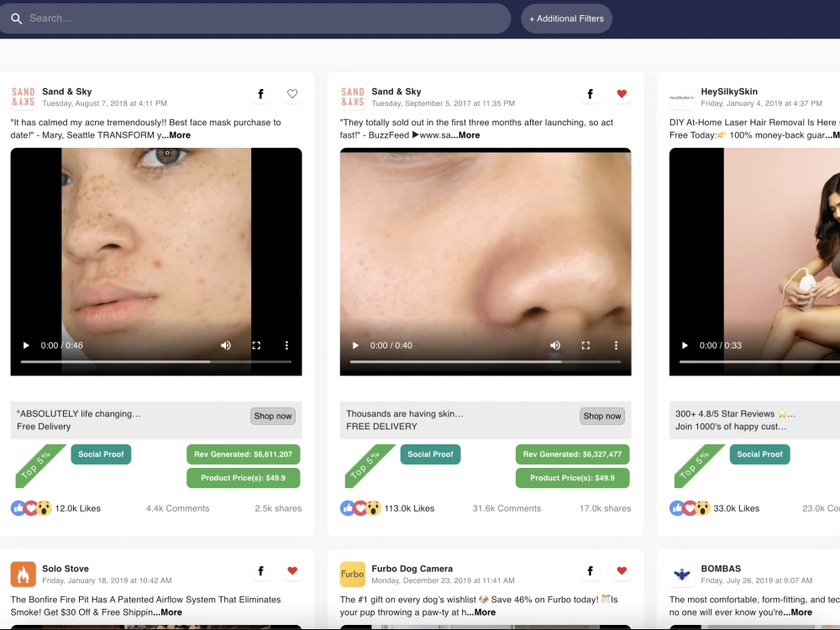This screenshot has width=840, height=630.
Task: Click the 17.0k shares count
Action: (x=606, y=508)
